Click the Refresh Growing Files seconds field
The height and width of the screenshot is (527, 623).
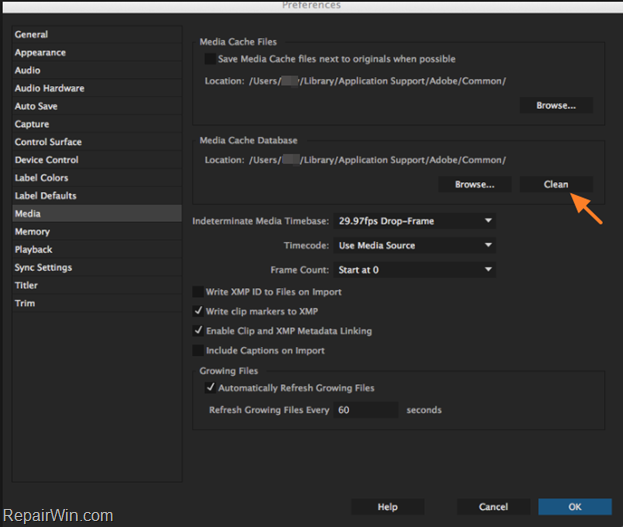366,410
